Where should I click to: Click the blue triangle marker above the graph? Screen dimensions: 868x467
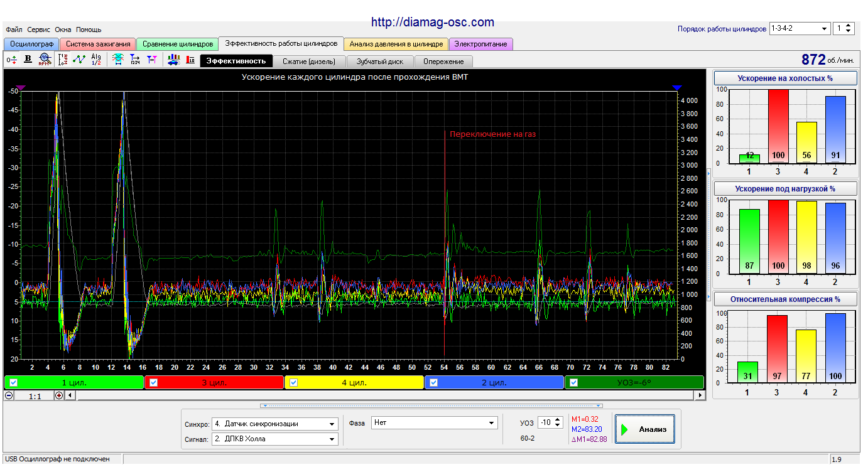(x=676, y=88)
